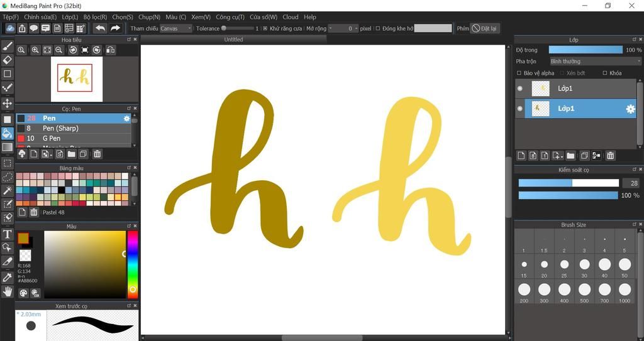
Task: Delete palette using palette trash icon
Action: pyautogui.click(x=34, y=212)
